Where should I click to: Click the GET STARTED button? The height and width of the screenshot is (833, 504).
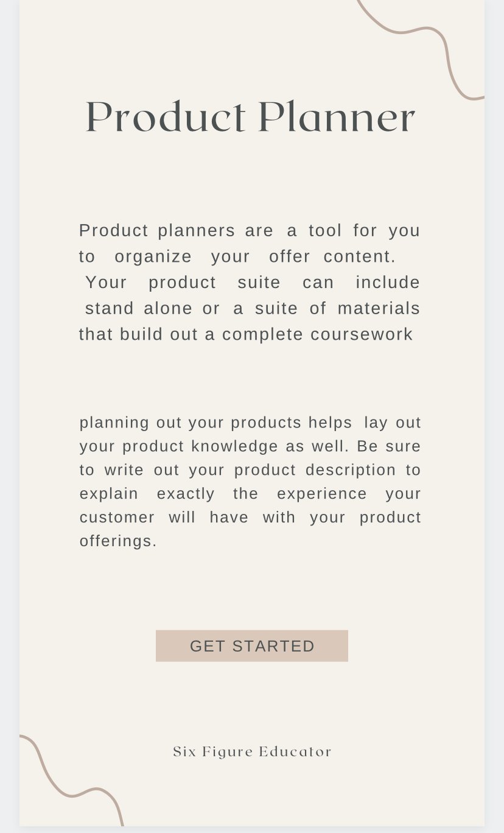pos(252,645)
